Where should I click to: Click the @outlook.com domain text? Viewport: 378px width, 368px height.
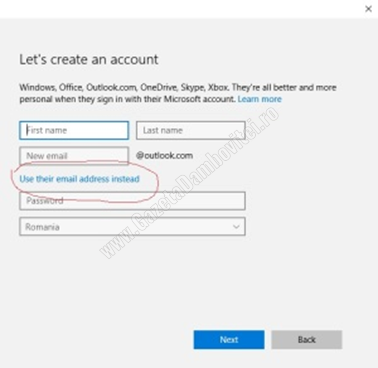(x=164, y=156)
